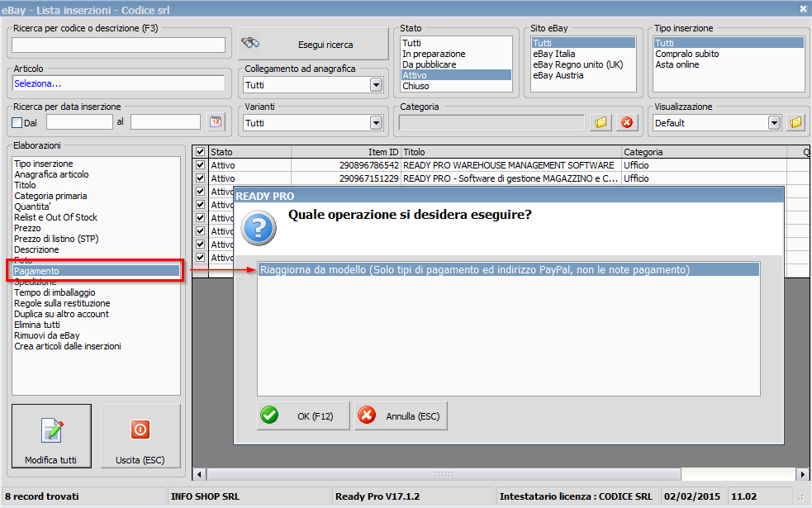The height and width of the screenshot is (508, 812).
Task: Select 'Pagamento' in Elaborazioni
Action: coord(96,271)
